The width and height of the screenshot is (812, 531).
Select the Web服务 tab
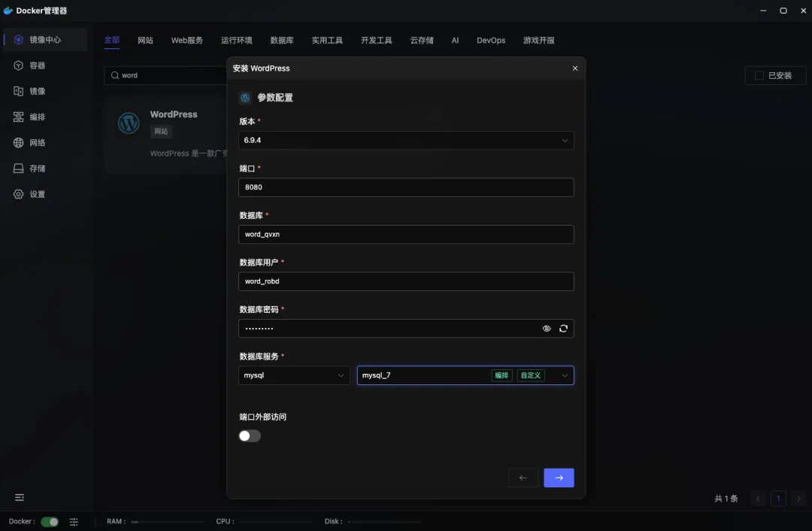click(187, 41)
